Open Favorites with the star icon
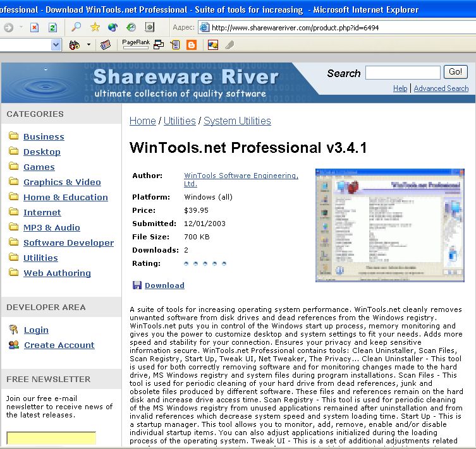This screenshot has width=476, height=449. tap(95, 27)
